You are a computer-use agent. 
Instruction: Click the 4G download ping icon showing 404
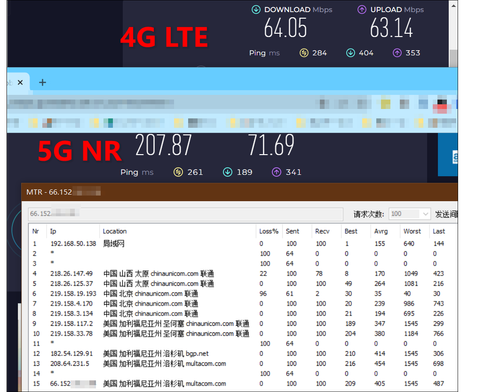click(350, 53)
